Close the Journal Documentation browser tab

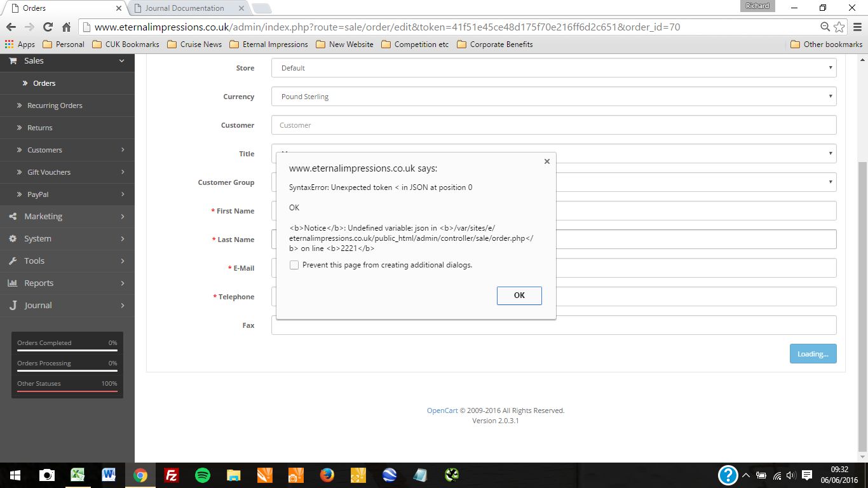coord(241,8)
